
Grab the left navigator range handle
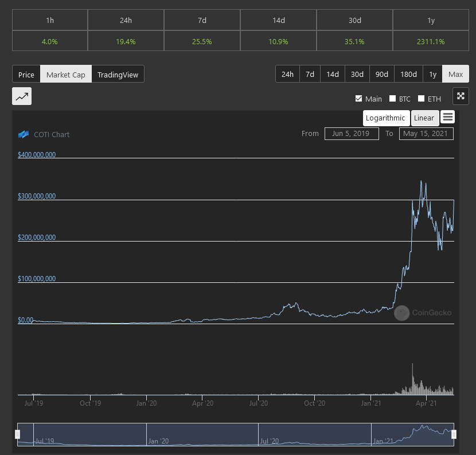click(18, 434)
